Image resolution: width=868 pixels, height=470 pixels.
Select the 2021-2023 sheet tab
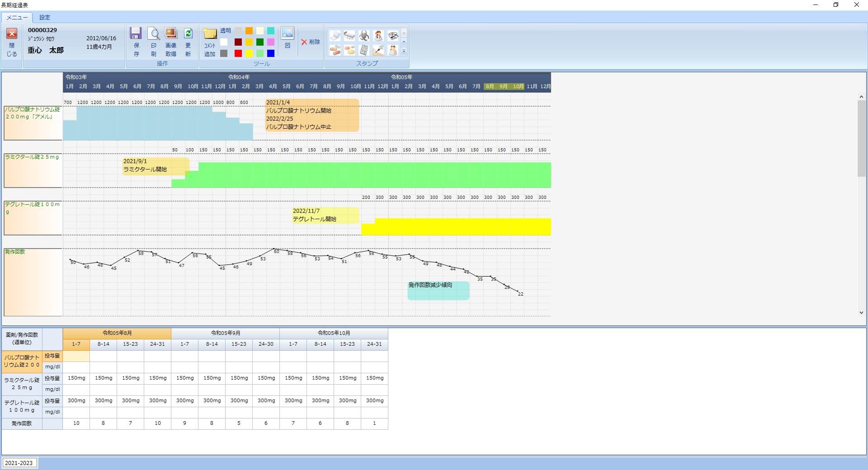click(x=19, y=463)
